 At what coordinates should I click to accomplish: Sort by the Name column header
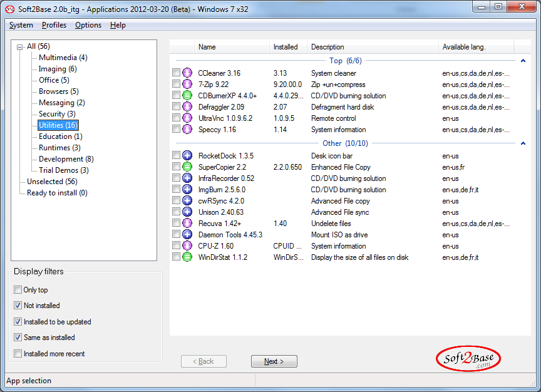[232, 46]
